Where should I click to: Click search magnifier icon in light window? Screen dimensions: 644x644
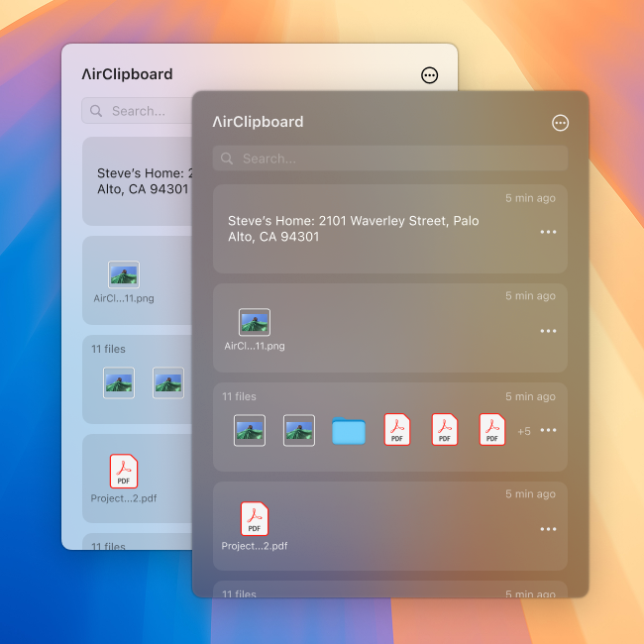(96, 111)
